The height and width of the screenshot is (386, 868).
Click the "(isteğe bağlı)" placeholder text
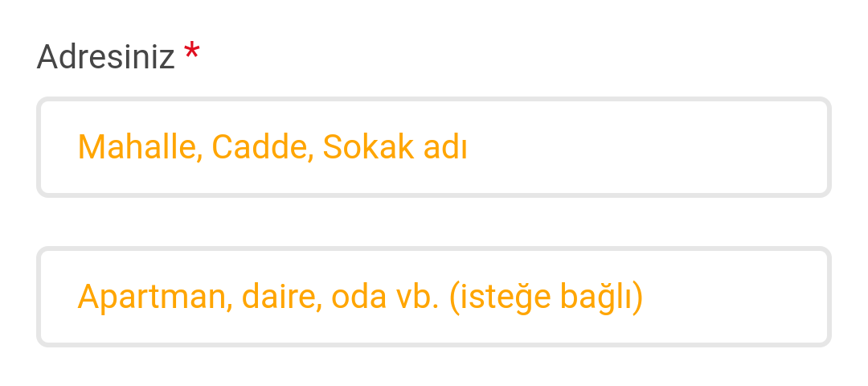tap(546, 297)
